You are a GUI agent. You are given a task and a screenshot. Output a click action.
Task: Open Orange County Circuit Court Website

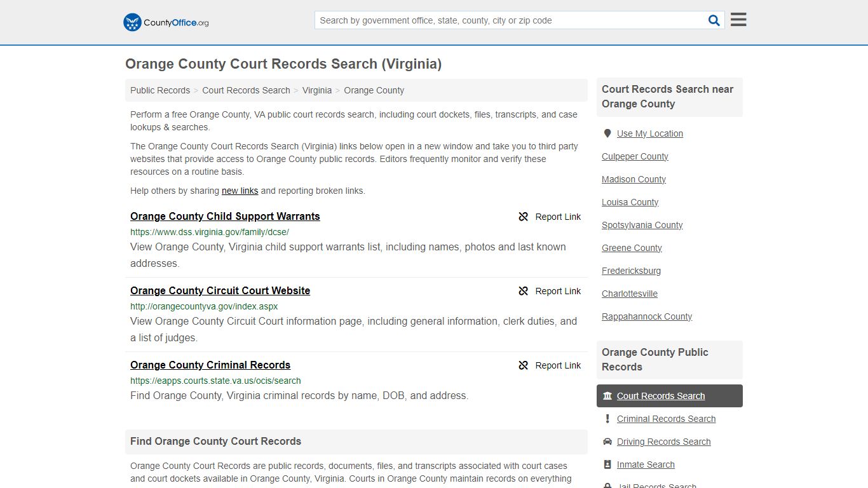point(220,290)
